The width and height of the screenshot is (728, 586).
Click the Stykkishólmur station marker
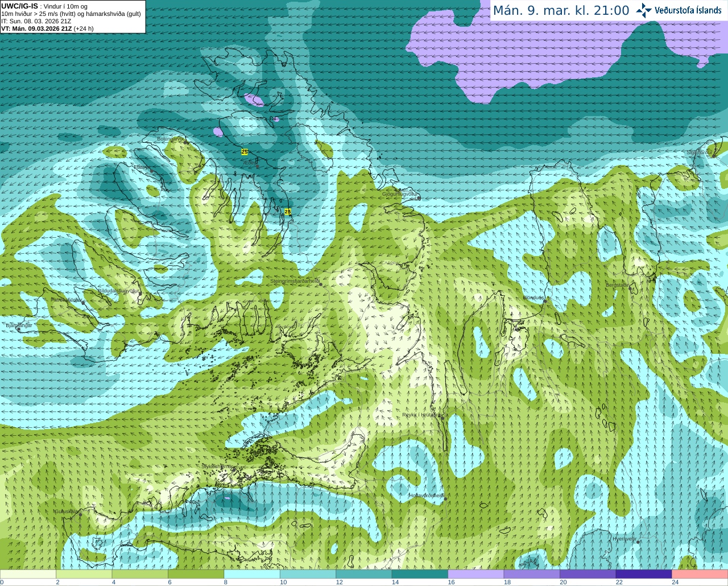click(233, 470)
